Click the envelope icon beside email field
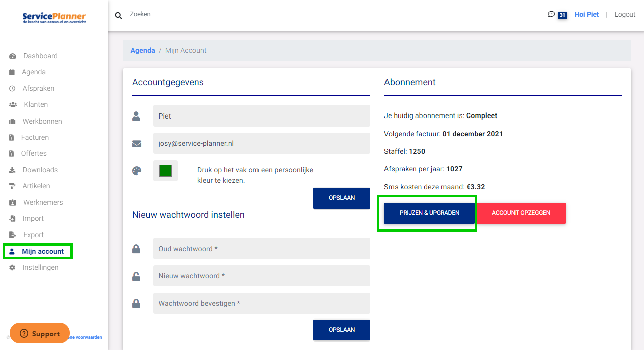This screenshot has height=350, width=644. pos(137,144)
